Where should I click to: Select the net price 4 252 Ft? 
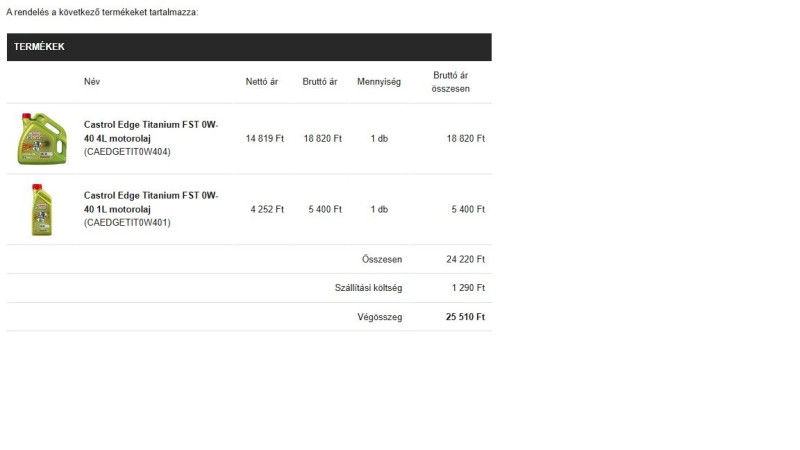point(267,210)
